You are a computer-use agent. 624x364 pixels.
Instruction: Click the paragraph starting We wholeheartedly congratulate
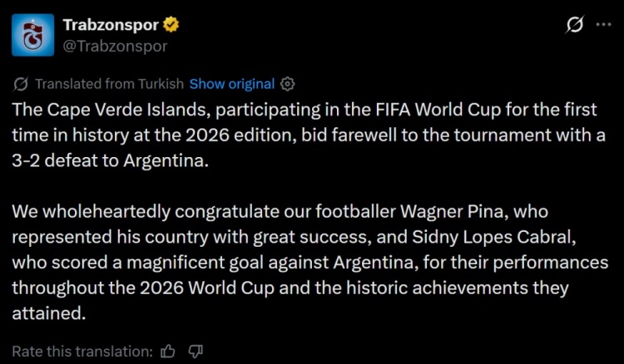(x=310, y=263)
